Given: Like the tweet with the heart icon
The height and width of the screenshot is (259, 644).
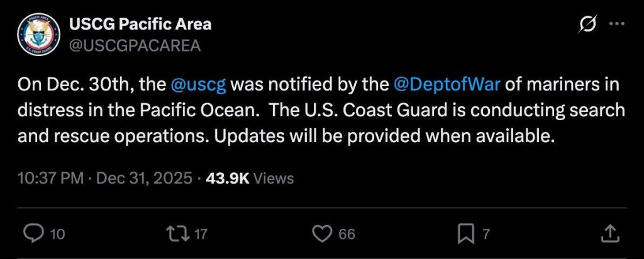Looking at the screenshot, I should (322, 234).
